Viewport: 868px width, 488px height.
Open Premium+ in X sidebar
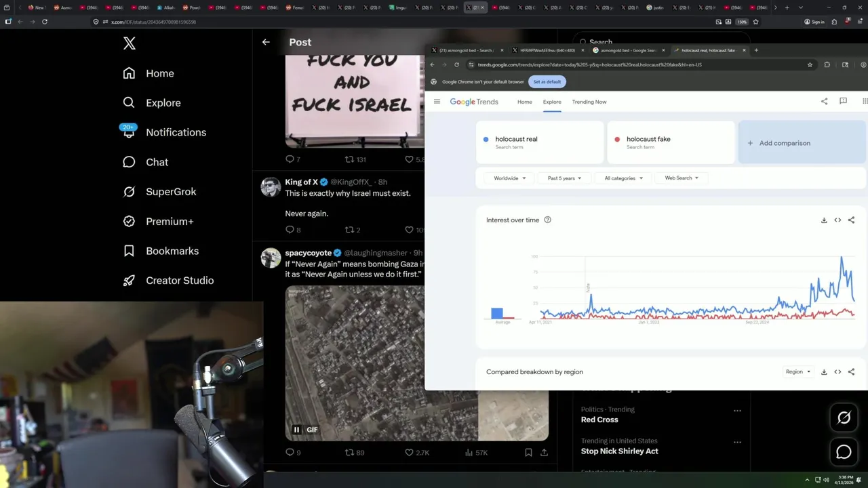158,221
